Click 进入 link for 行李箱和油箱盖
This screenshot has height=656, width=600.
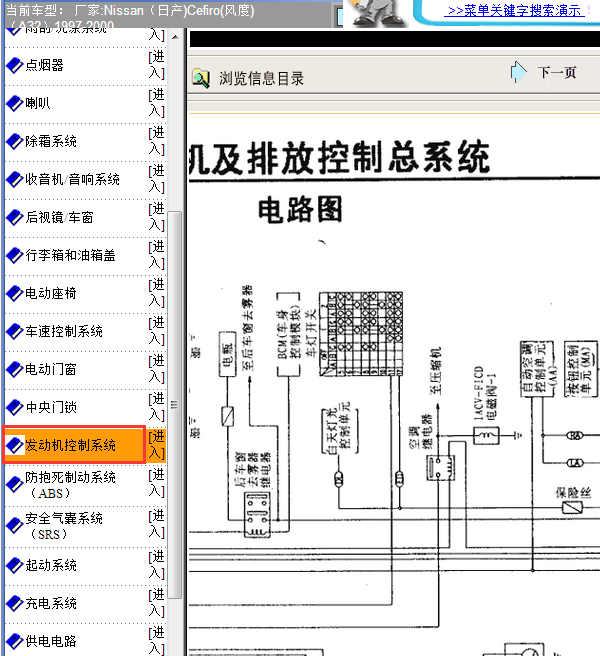click(157, 255)
